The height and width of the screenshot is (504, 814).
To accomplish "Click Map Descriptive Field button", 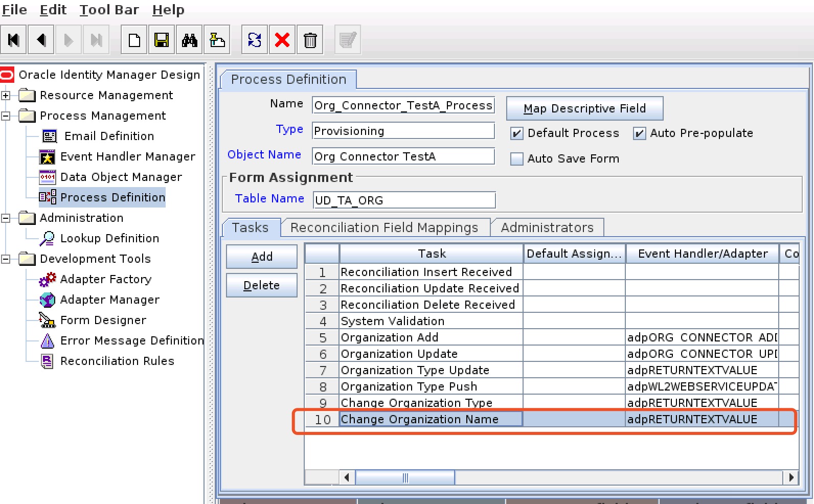I will pos(584,108).
